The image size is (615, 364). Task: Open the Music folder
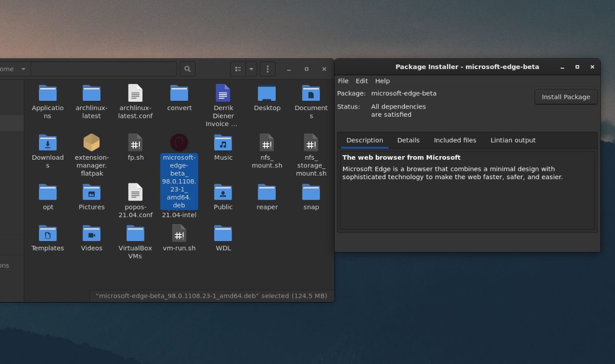coord(223,143)
